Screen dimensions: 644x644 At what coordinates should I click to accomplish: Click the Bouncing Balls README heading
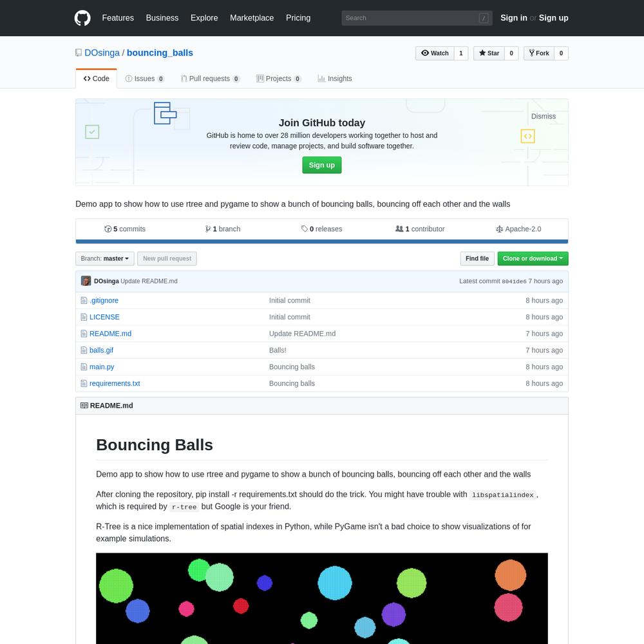[155, 445]
